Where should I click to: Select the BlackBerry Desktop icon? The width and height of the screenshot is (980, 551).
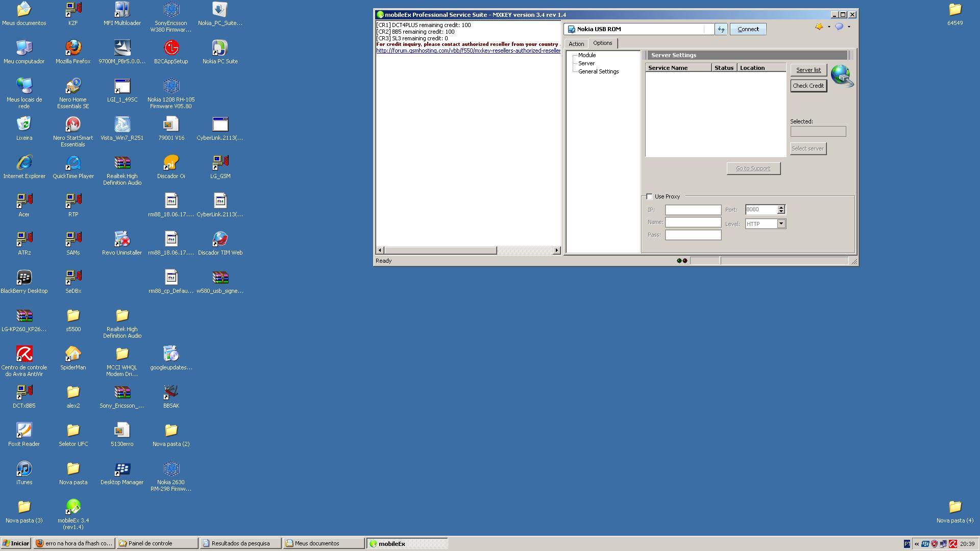(24, 281)
